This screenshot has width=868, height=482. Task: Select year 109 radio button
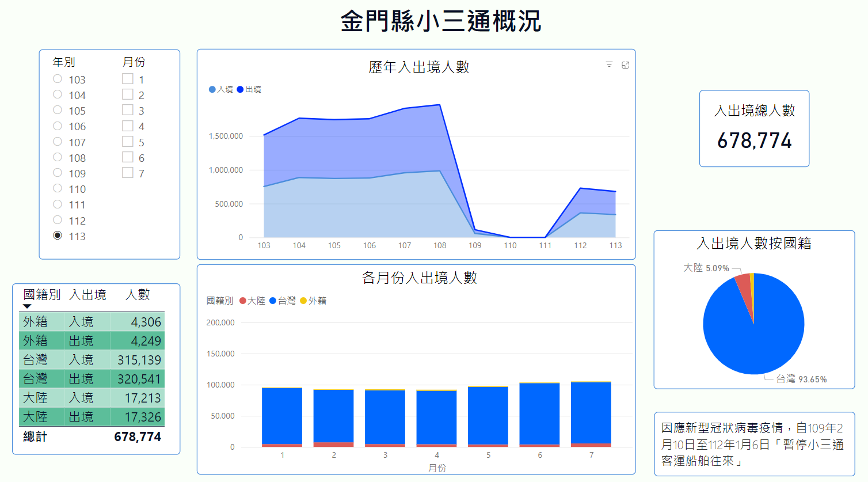[58, 173]
